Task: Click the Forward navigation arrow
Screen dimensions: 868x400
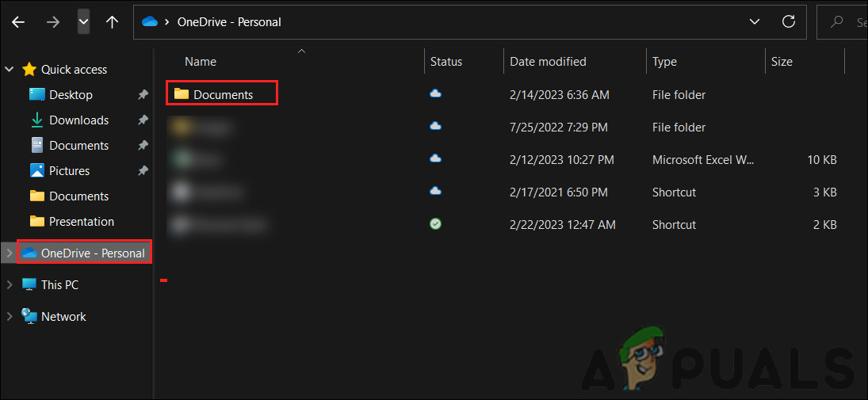Action: click(x=54, y=22)
